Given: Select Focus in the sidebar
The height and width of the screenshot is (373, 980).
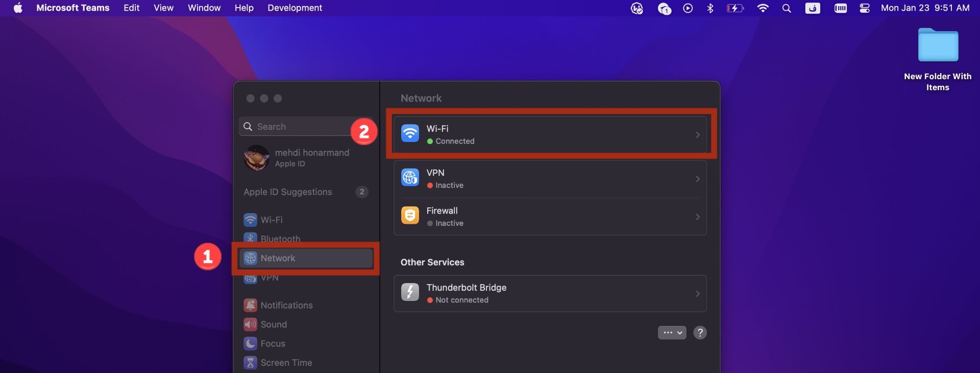Looking at the screenshot, I should click(306, 343).
